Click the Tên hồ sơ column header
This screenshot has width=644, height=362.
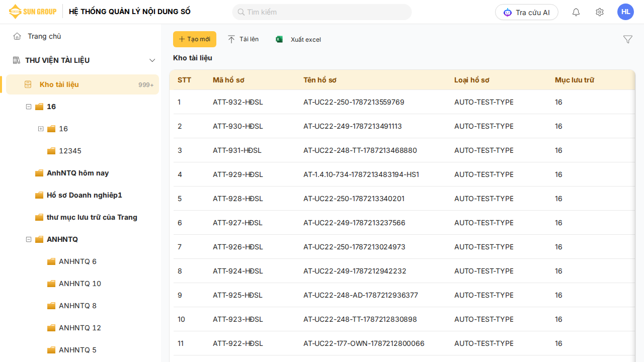[x=320, y=80]
